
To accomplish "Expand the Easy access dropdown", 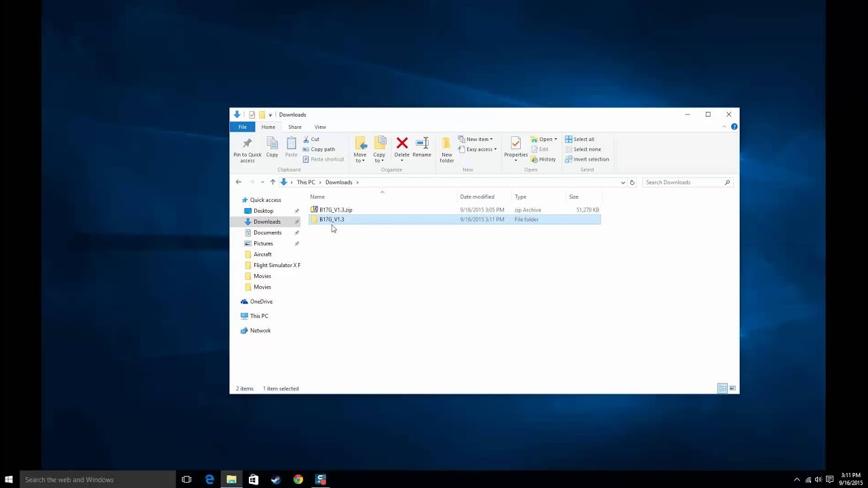I will point(477,149).
